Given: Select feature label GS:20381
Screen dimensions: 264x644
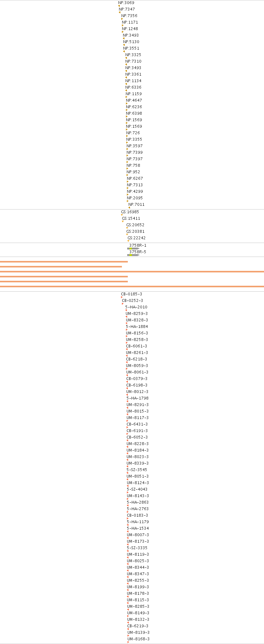Looking at the screenshot, I should click(x=135, y=232).
